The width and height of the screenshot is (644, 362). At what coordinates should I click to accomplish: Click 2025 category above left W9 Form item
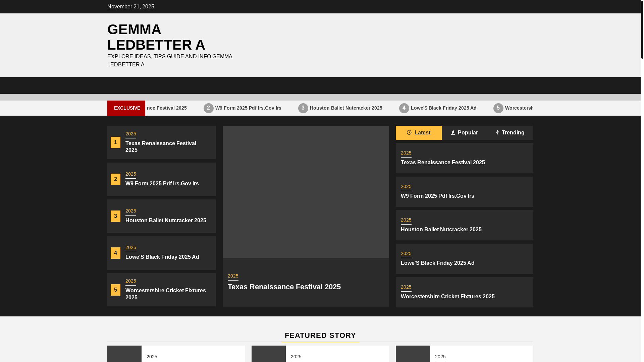click(x=131, y=174)
